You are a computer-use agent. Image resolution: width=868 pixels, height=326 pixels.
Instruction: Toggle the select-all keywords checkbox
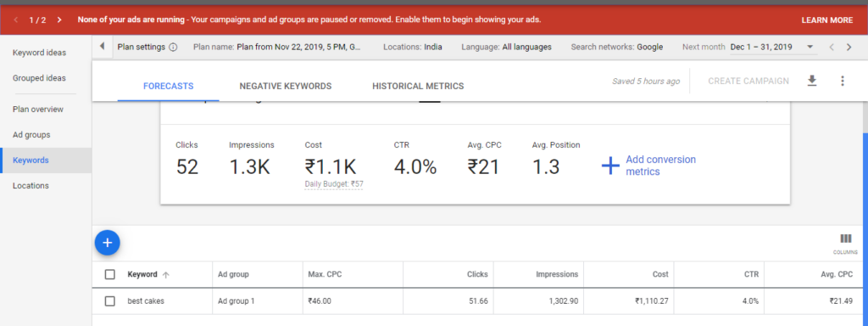(109, 274)
